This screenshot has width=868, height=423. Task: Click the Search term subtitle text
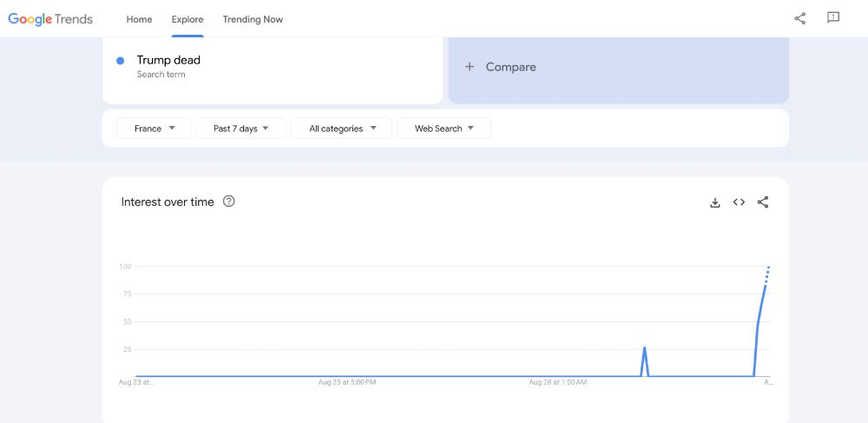pos(161,74)
